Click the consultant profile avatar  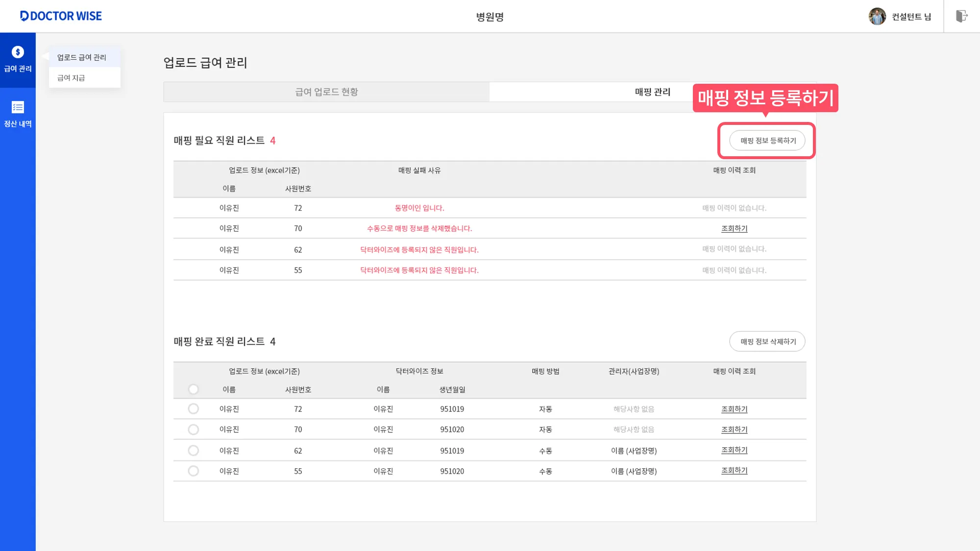pos(877,16)
